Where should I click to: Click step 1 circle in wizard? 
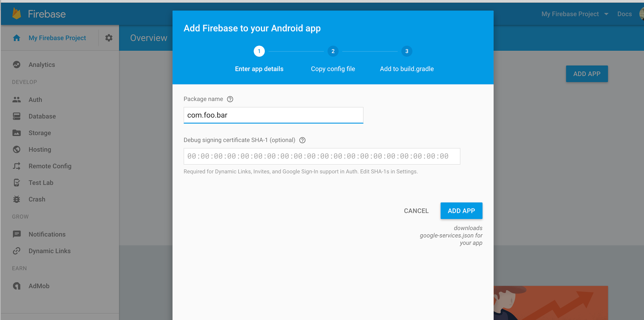coord(259,51)
